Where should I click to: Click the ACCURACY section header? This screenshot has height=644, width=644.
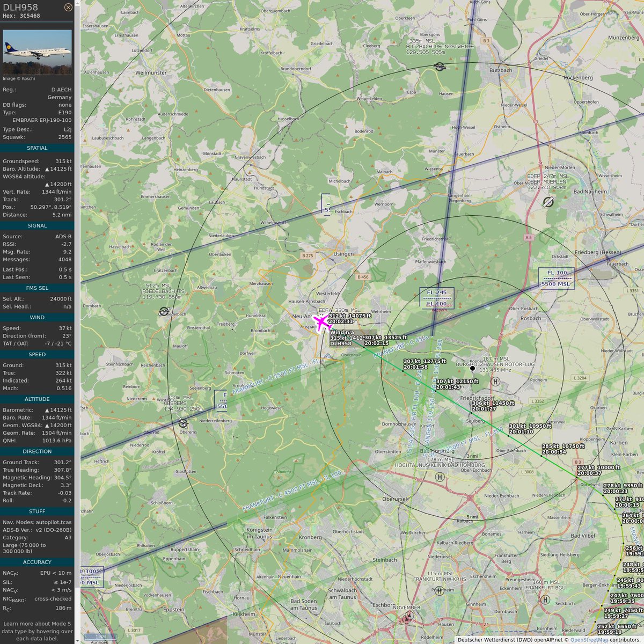coord(37,562)
